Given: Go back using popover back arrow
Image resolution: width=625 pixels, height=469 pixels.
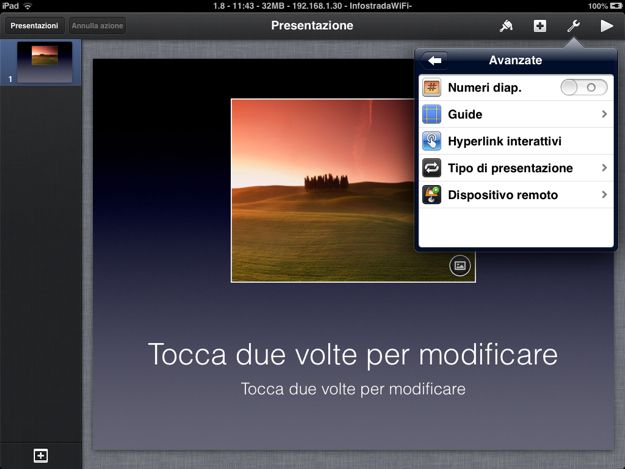Looking at the screenshot, I should click(x=435, y=60).
